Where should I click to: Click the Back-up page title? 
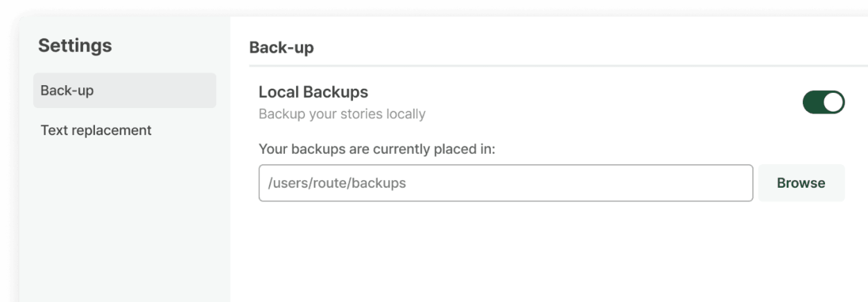pos(281,48)
